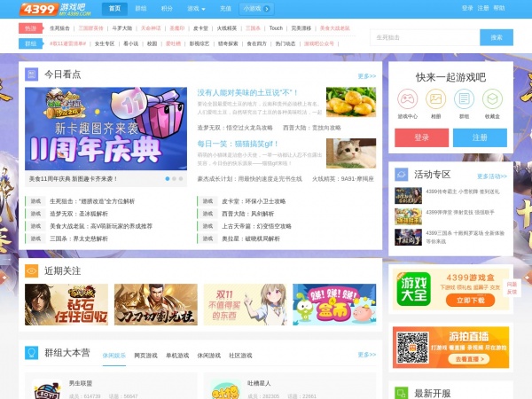The image size is (532, 399).
Task: Open 三国杀：界太史慈解析
Action: point(79,239)
